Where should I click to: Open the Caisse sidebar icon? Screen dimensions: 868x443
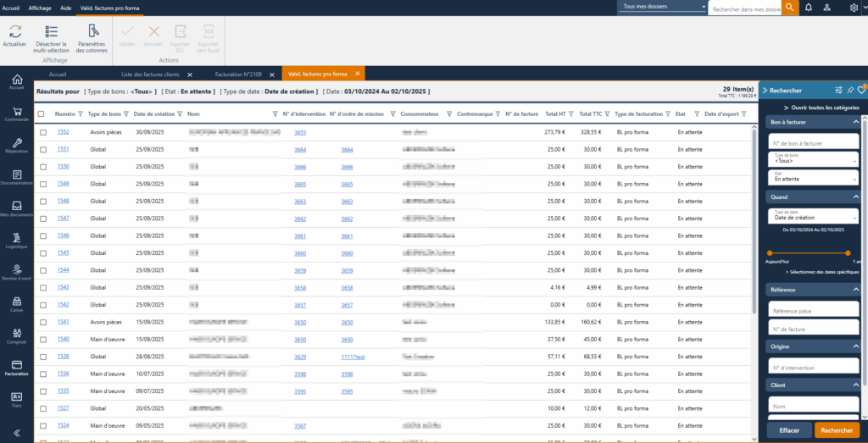click(17, 303)
